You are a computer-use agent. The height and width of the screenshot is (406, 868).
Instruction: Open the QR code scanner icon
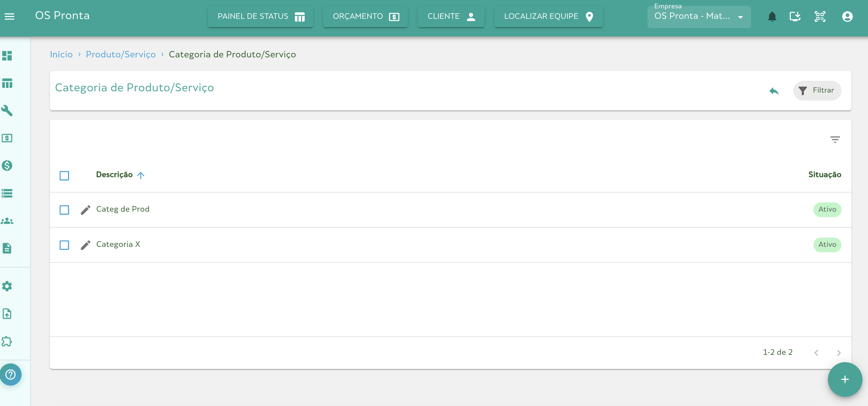(x=820, y=16)
